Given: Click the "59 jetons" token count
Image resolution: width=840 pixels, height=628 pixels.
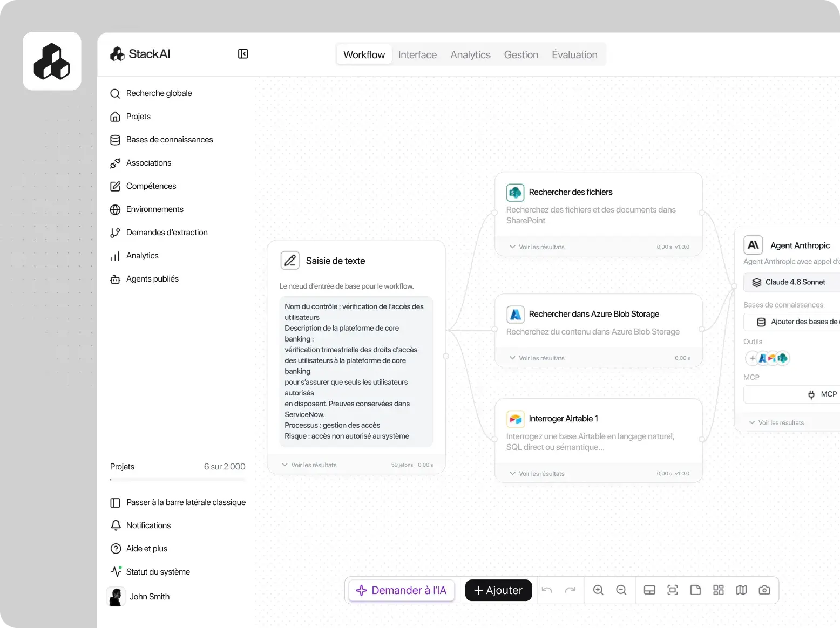Looking at the screenshot, I should click(x=402, y=465).
